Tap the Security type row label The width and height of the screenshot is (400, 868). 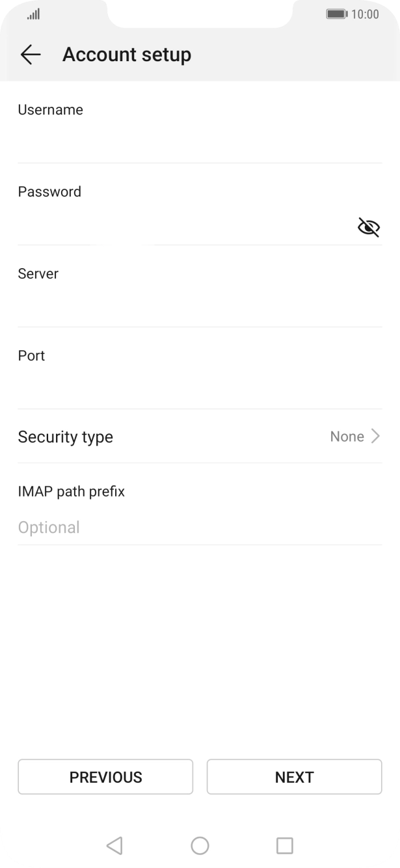[x=66, y=437]
